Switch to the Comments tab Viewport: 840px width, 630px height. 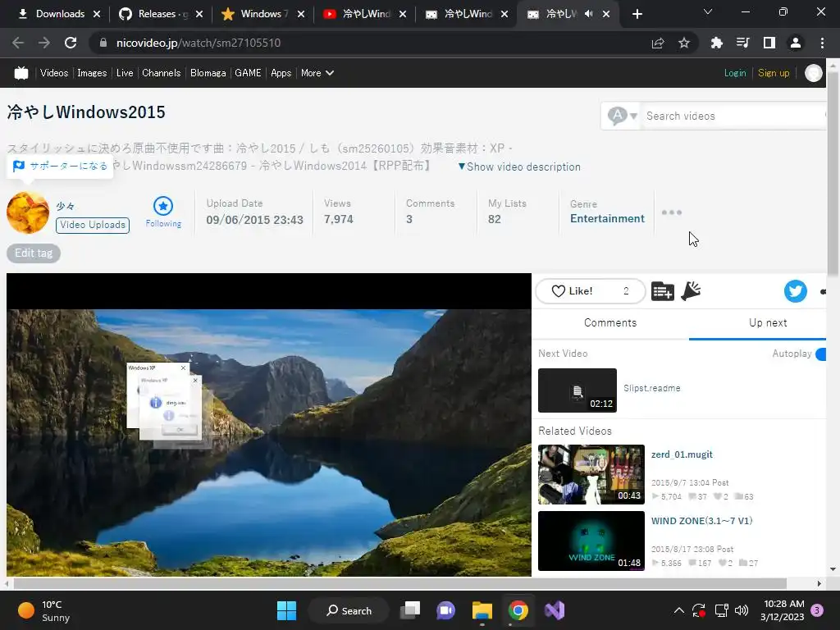(x=610, y=323)
